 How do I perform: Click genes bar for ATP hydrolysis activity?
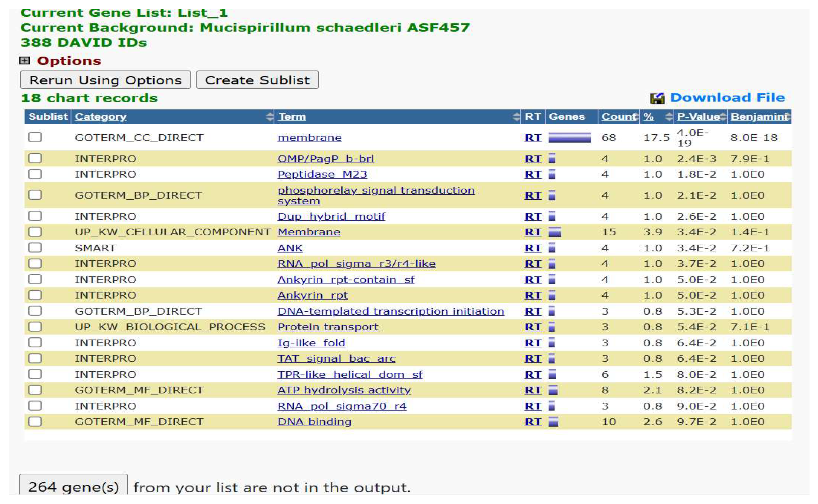click(x=553, y=390)
